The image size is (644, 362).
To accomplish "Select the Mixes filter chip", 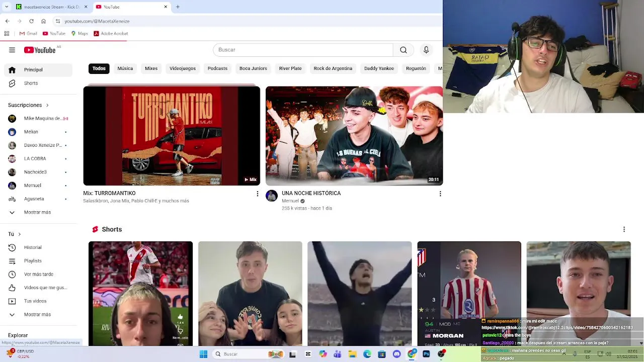I will [x=151, y=68].
